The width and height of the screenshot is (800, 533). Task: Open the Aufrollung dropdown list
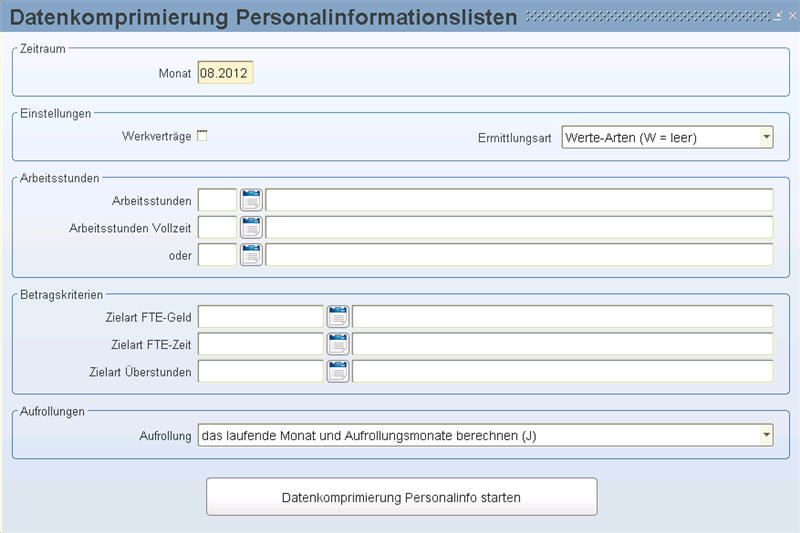766,435
